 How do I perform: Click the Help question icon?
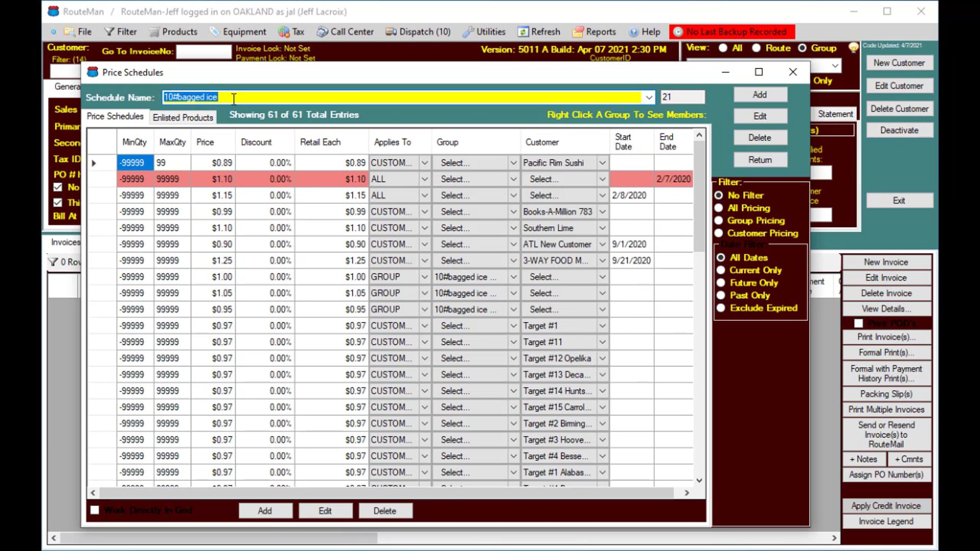click(633, 32)
